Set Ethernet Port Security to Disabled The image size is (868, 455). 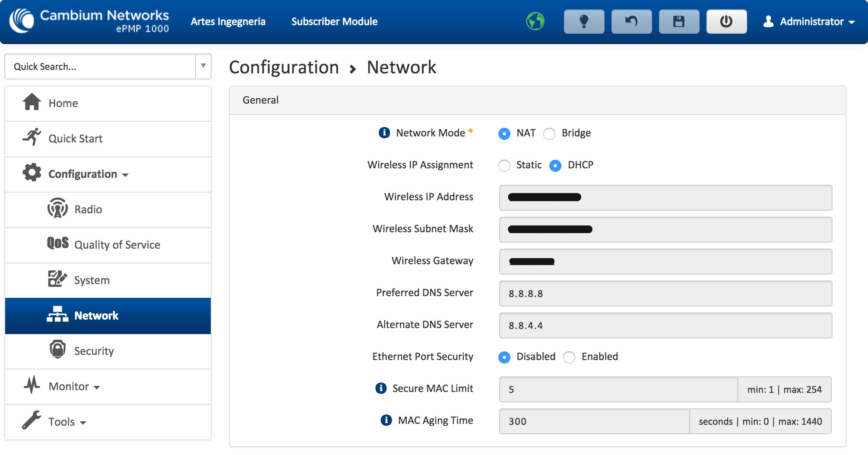504,357
